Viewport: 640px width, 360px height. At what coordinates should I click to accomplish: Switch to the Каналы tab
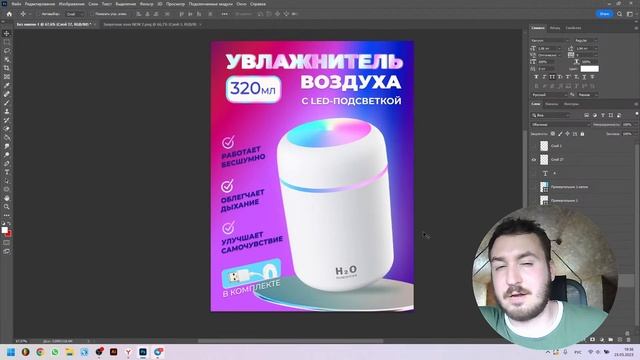point(551,104)
